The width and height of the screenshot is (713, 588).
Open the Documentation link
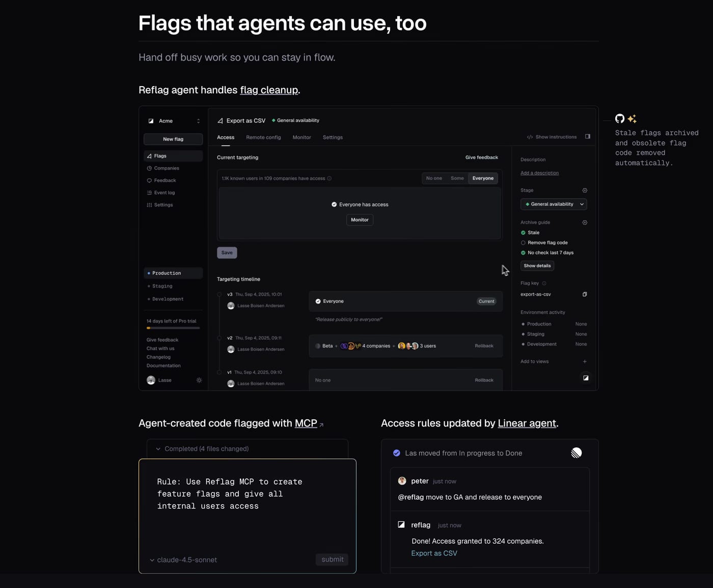(163, 366)
